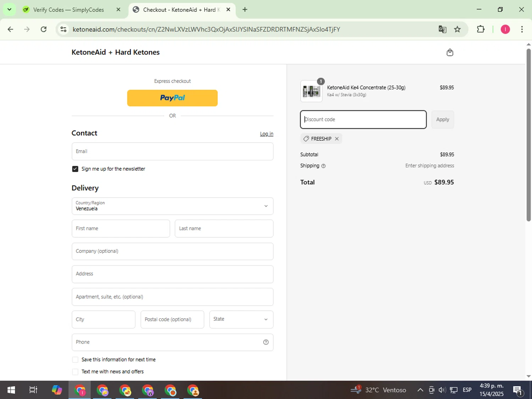Uncheck Sign me up for the newsletter
Screen dimensions: 532x399
(75, 169)
